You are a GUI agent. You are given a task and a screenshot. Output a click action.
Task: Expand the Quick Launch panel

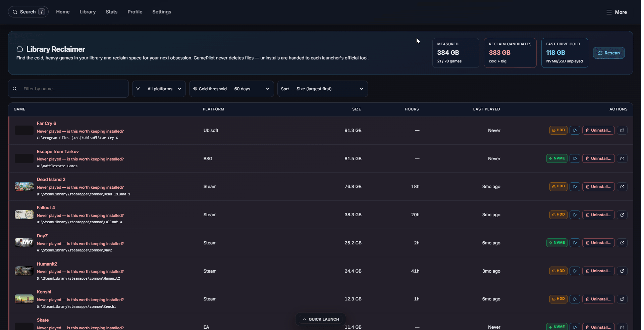[321, 319]
